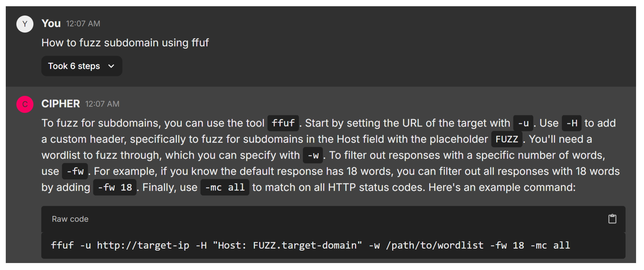Click the Raw code header label
The image size is (644, 270).
pos(70,219)
